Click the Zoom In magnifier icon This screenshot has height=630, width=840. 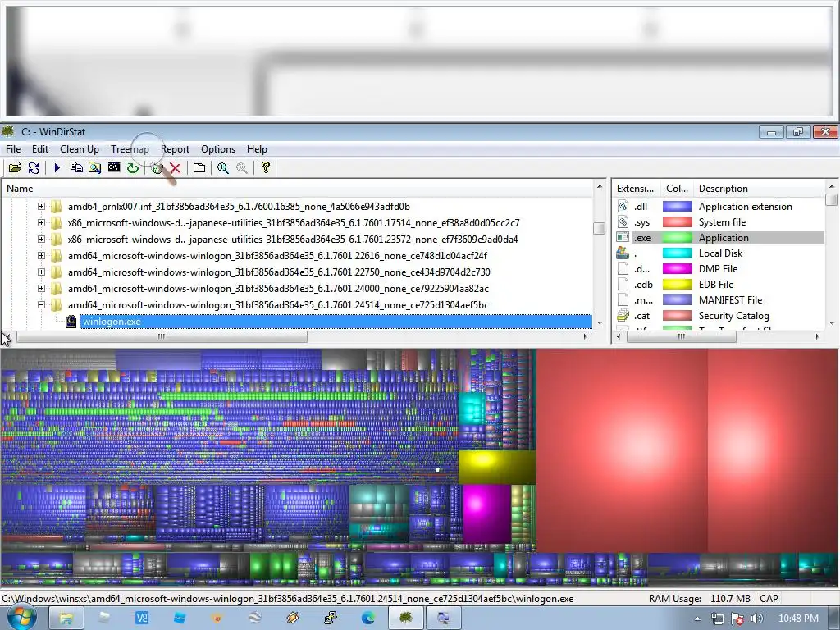point(223,167)
